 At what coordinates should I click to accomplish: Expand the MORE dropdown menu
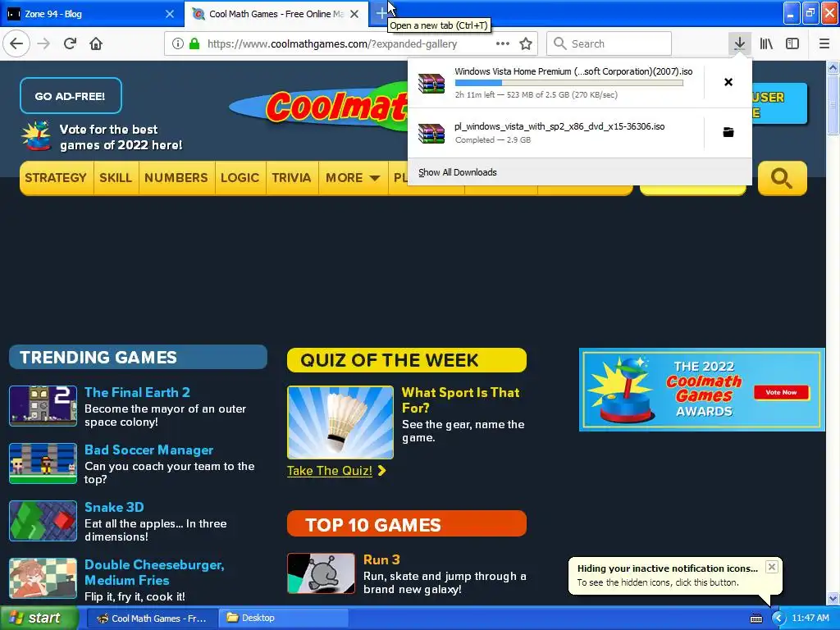point(353,178)
